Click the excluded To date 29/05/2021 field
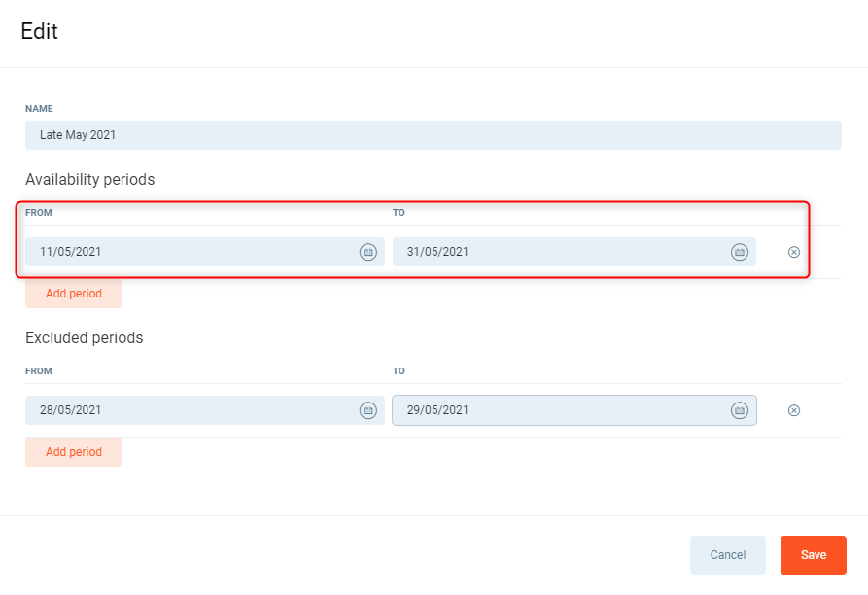The image size is (868, 595). pos(559,410)
